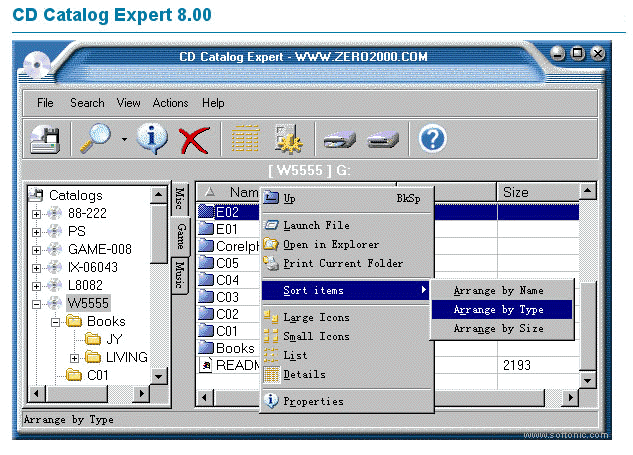The image size is (633, 455).
Task: Click the yellow details grid toolbar icon
Action: (x=245, y=138)
